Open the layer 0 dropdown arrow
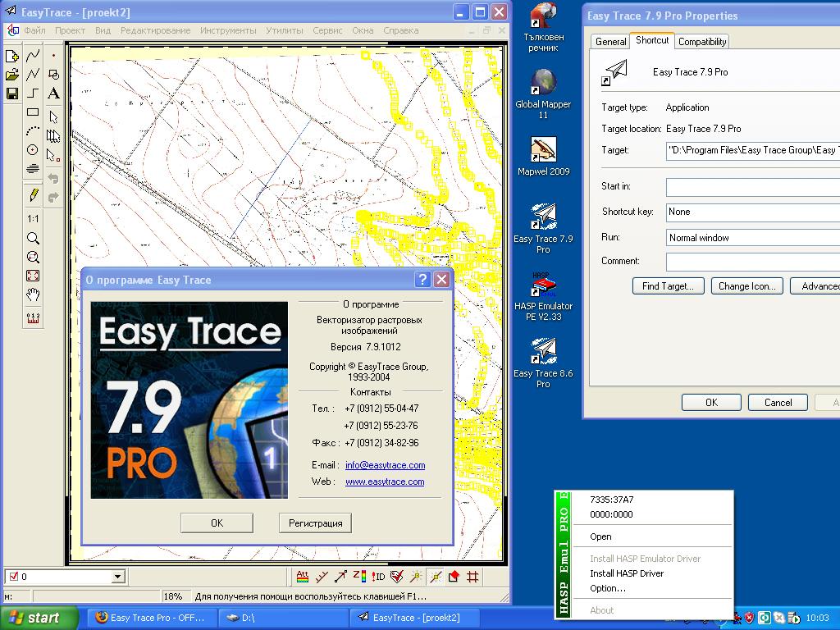Image resolution: width=840 pixels, height=630 pixels. [x=118, y=577]
